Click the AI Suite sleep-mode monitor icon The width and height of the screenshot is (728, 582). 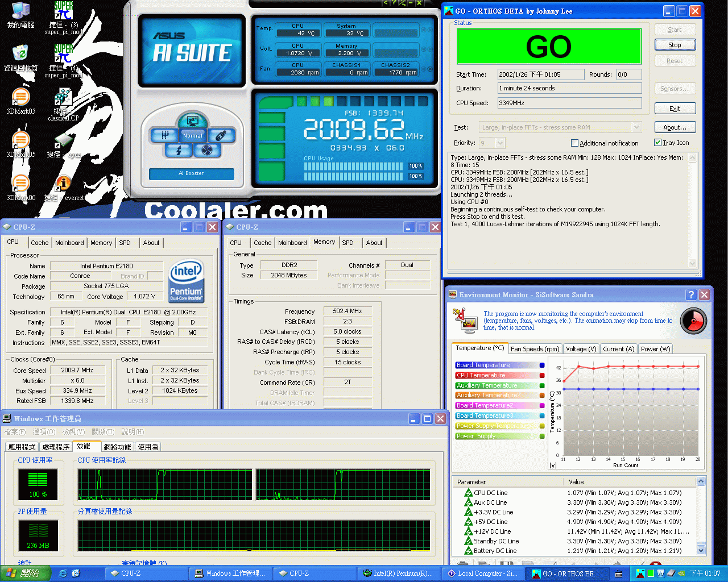(x=192, y=120)
